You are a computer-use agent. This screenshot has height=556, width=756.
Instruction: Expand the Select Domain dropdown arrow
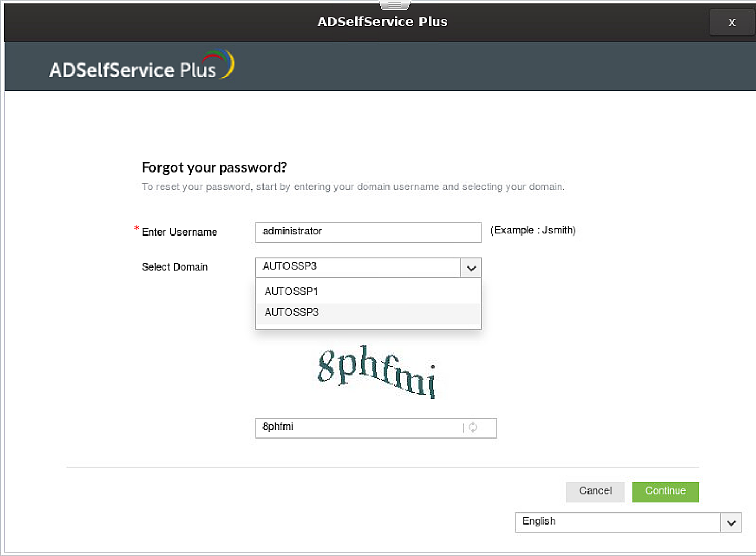(x=470, y=268)
